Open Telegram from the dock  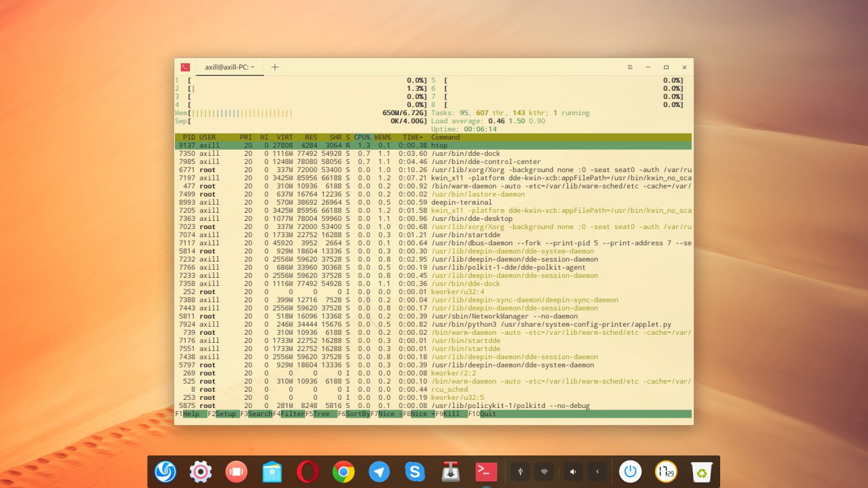coord(379,472)
